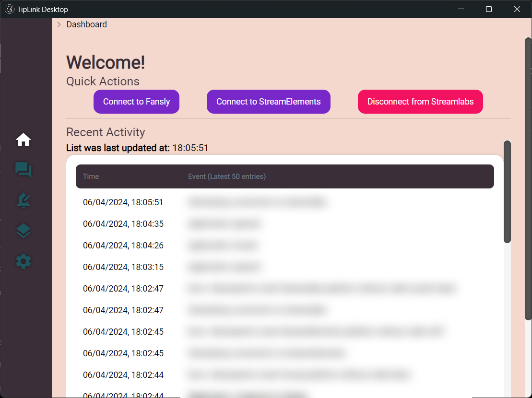Select the 06/04/2024, 18:04:26 entry timestamp
This screenshot has height=398, width=532.
(123, 246)
